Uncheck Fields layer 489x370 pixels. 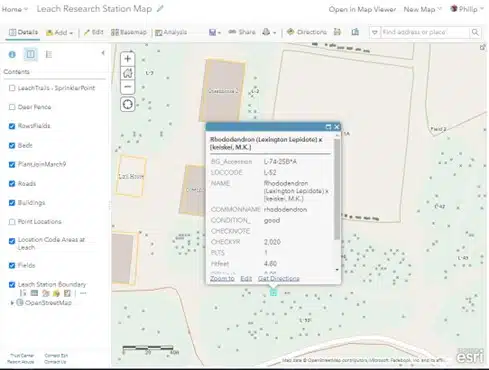12,265
